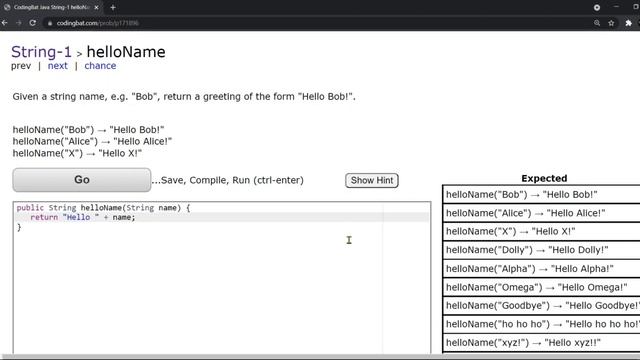This screenshot has width=640, height=360.
Task: Click expected row helloName("xyz!")
Action: tap(541, 342)
